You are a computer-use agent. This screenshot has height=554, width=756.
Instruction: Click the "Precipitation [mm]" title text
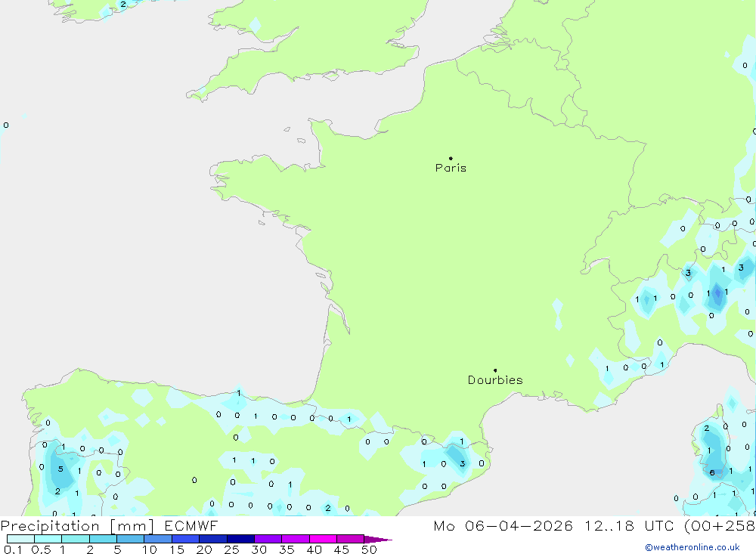(77, 526)
